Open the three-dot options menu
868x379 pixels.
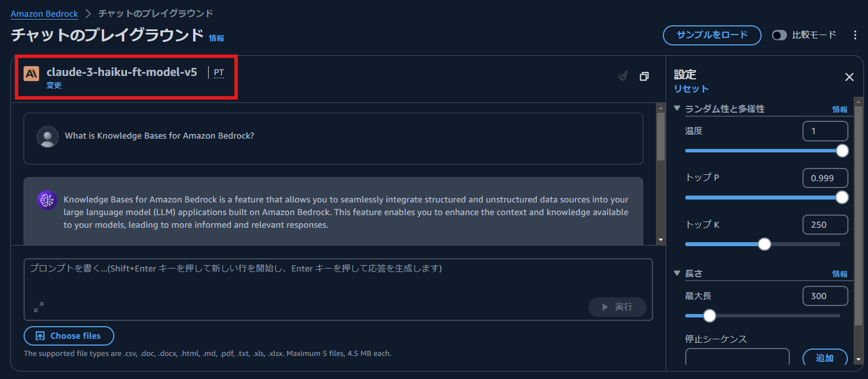pyautogui.click(x=855, y=35)
